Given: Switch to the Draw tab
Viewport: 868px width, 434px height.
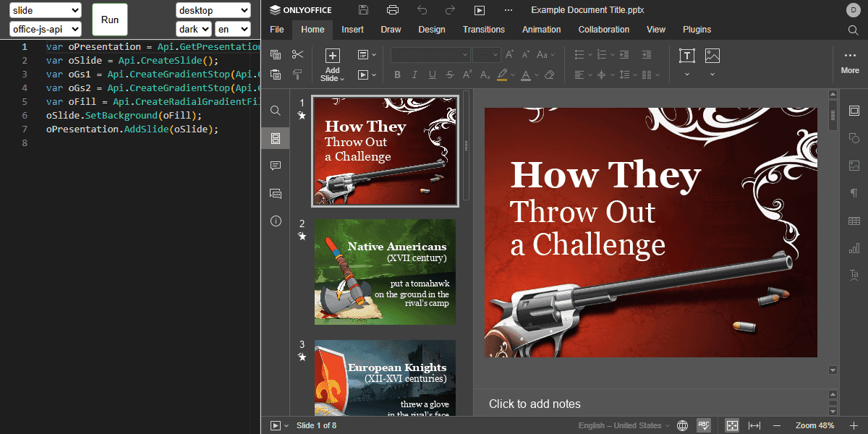Looking at the screenshot, I should pyautogui.click(x=391, y=30).
